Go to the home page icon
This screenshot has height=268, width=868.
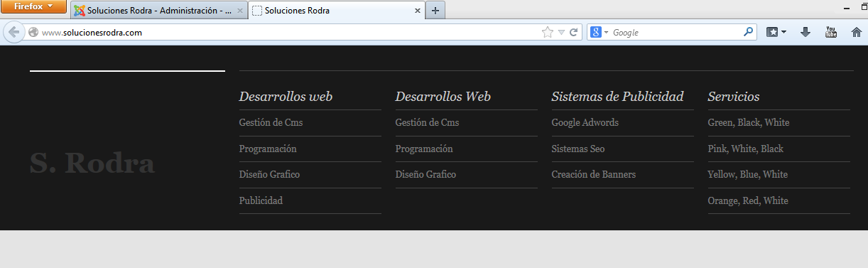click(x=857, y=32)
